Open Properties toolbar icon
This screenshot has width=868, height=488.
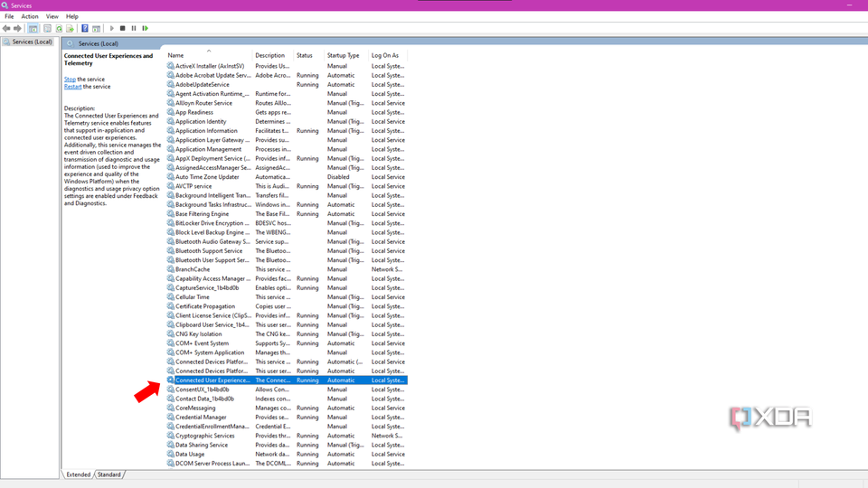47,28
